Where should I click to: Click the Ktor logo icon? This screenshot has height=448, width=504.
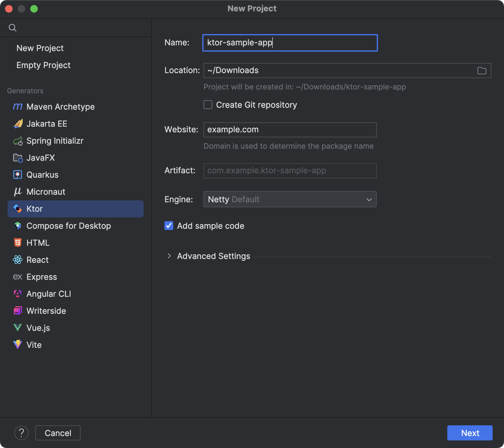click(x=18, y=209)
